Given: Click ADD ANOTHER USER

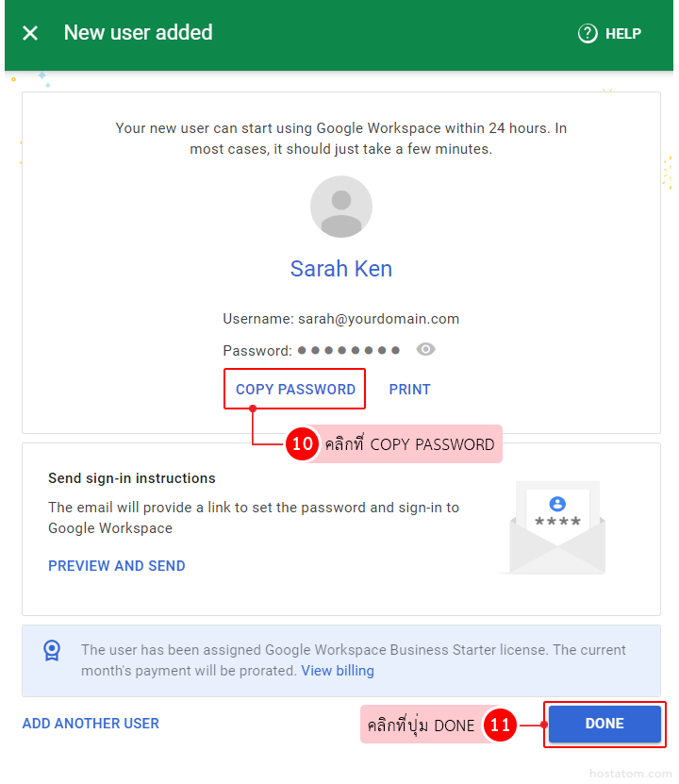Looking at the screenshot, I should click(91, 724).
